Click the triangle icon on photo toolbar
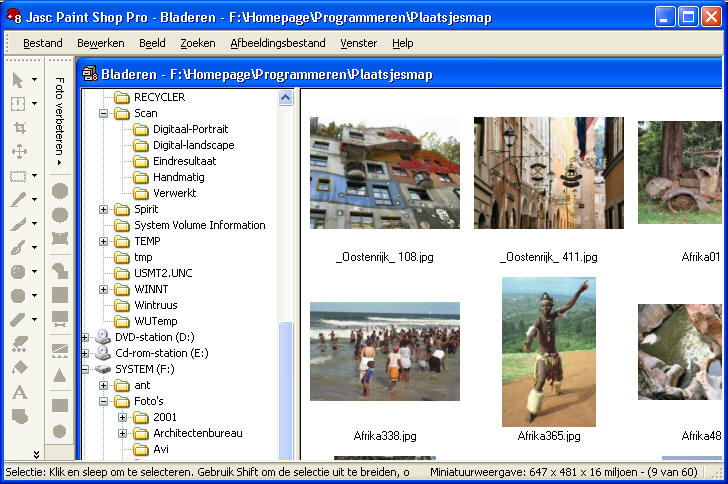 pos(59,375)
